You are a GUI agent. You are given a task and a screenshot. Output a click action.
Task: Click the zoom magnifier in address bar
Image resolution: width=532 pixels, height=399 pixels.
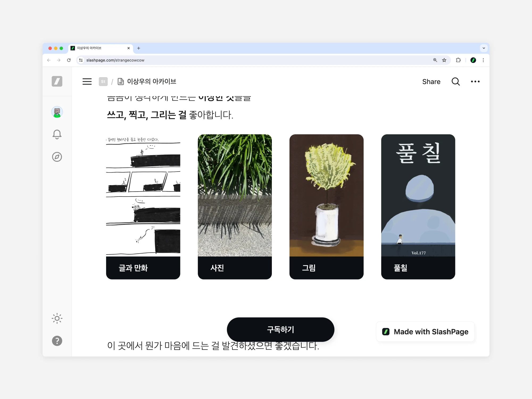point(435,60)
